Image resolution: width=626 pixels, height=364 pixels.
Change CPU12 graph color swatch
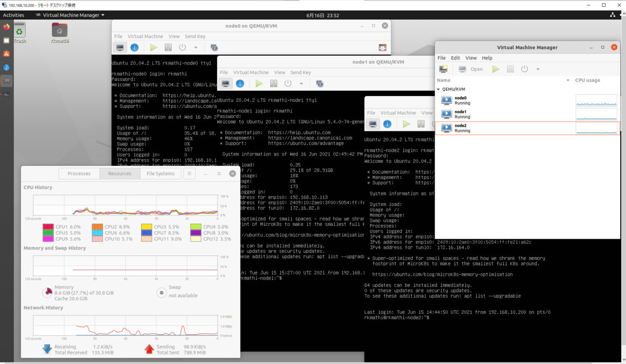(196, 239)
